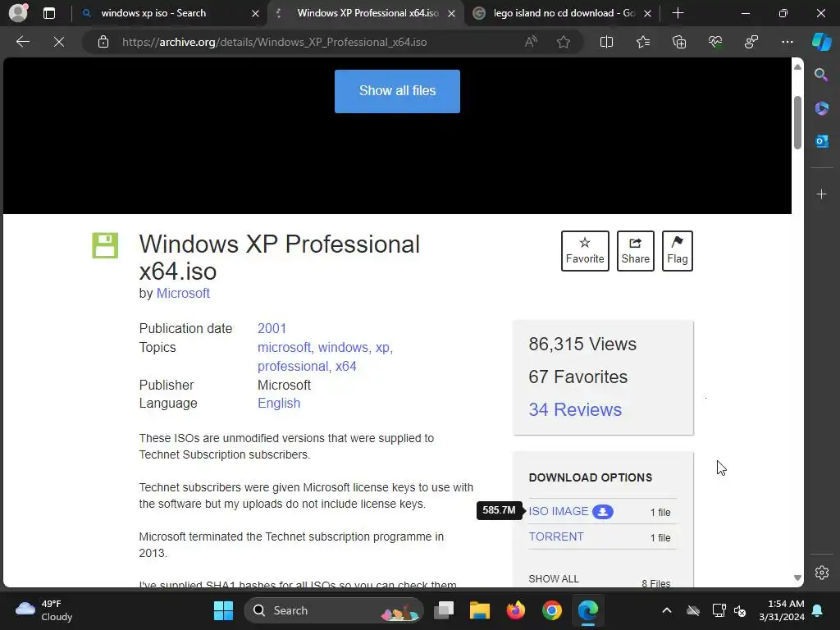
Task: Click the ISO IMAGE download arrow icon
Action: (x=603, y=512)
